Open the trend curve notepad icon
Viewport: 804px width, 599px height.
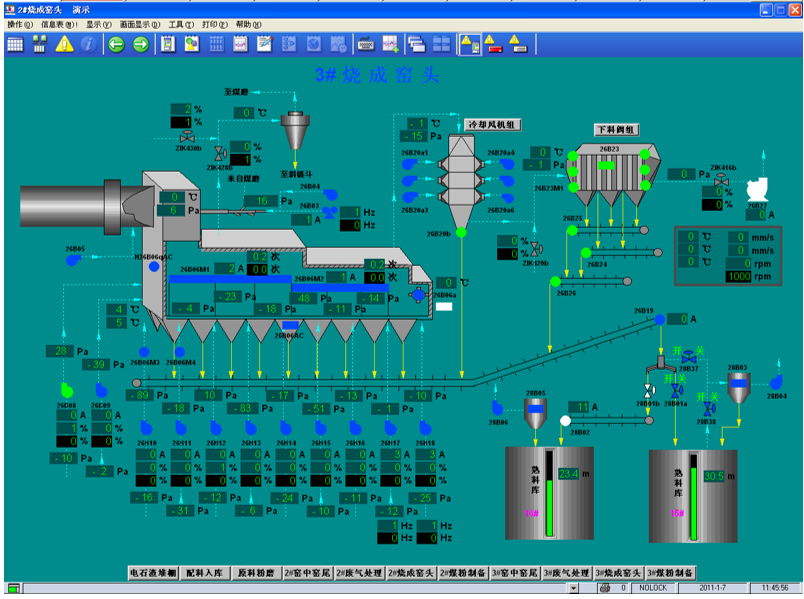[x=240, y=45]
